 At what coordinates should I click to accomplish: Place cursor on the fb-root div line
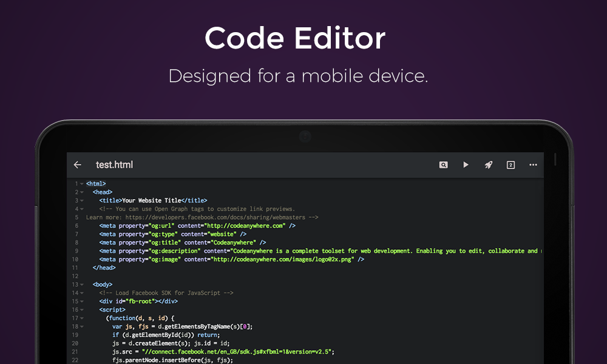pyautogui.click(x=138, y=302)
